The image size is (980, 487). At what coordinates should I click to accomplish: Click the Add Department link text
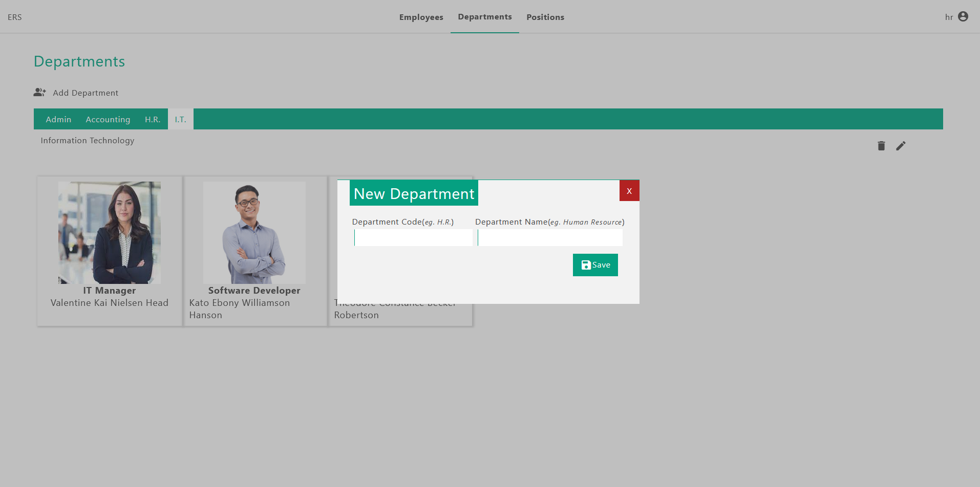pos(86,93)
